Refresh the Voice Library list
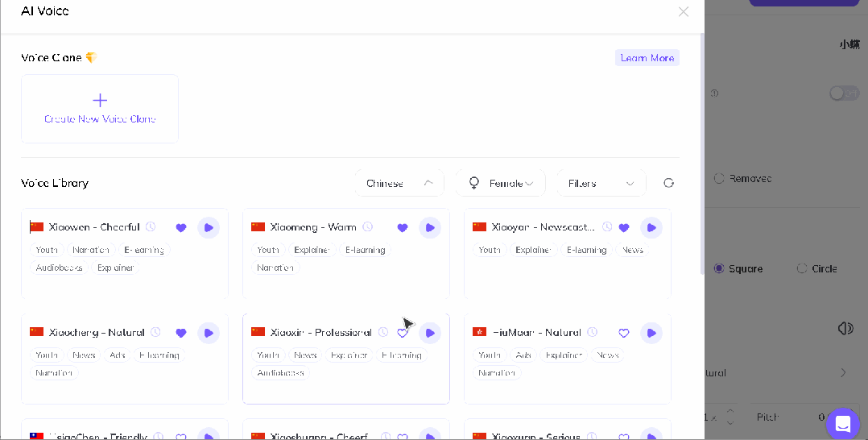Image resolution: width=868 pixels, height=440 pixels. tap(668, 184)
